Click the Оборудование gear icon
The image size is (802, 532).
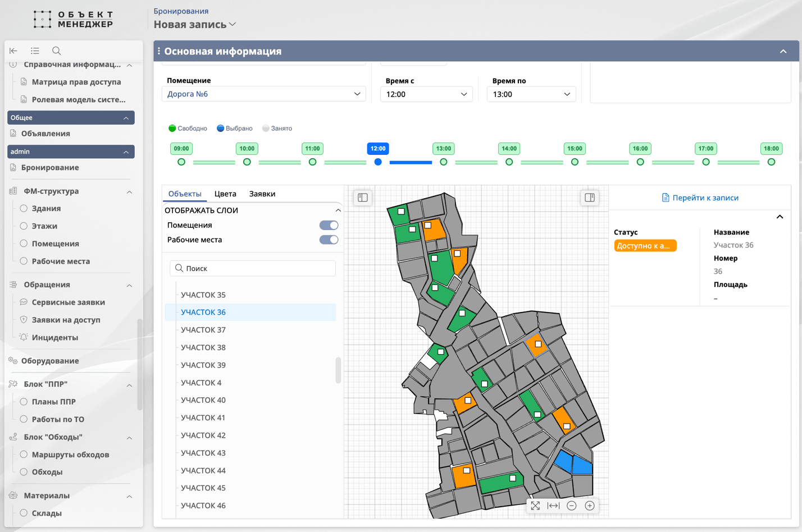click(13, 361)
